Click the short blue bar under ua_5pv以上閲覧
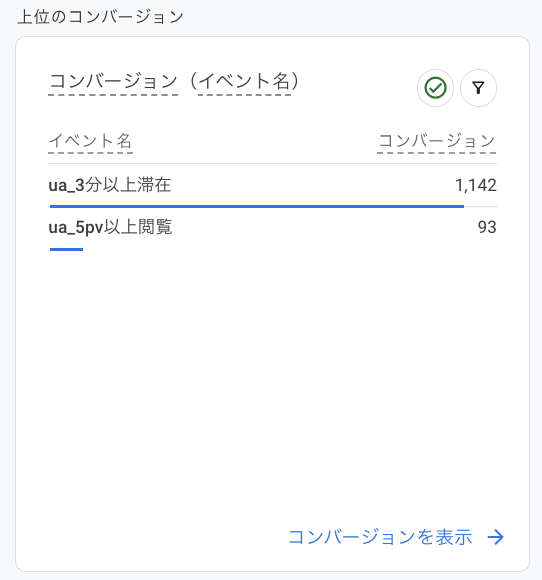 tap(66, 249)
